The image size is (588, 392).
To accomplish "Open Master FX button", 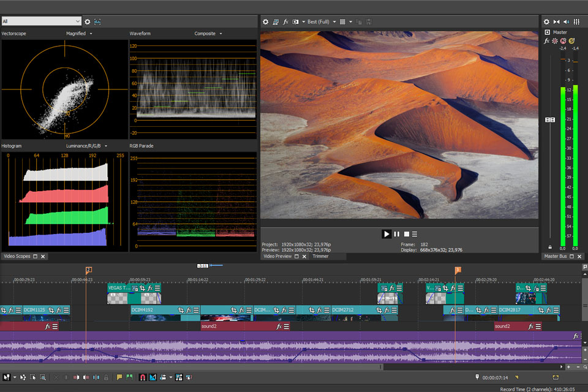I will point(547,41).
